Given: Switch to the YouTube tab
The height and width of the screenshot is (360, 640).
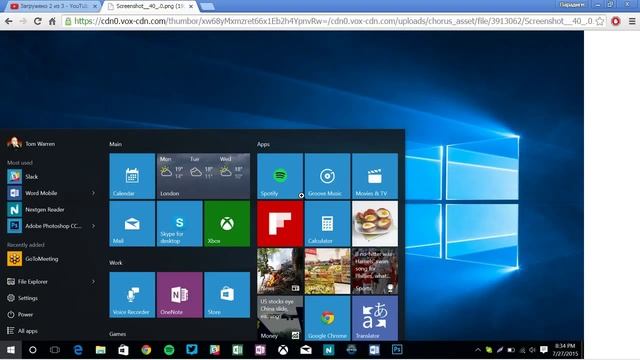Looking at the screenshot, I should point(52,6).
